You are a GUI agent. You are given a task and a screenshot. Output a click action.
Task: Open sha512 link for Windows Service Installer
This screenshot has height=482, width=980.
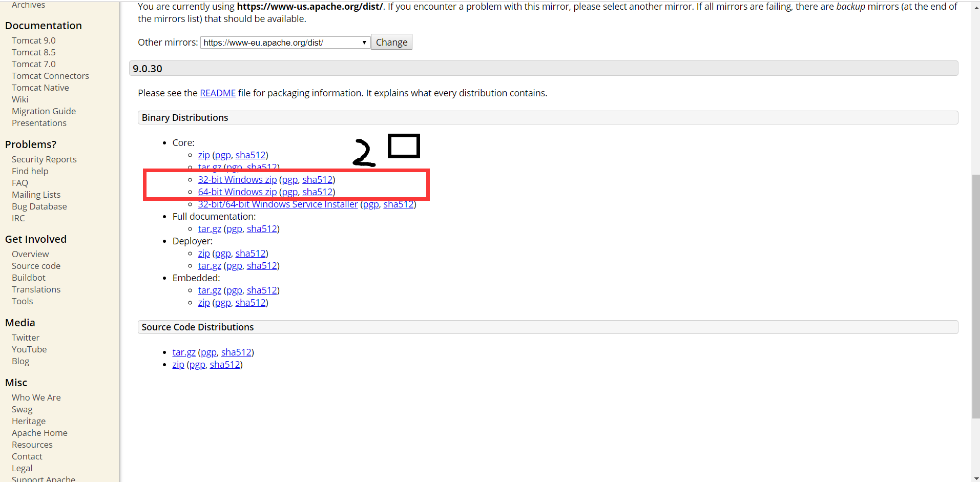coord(399,204)
